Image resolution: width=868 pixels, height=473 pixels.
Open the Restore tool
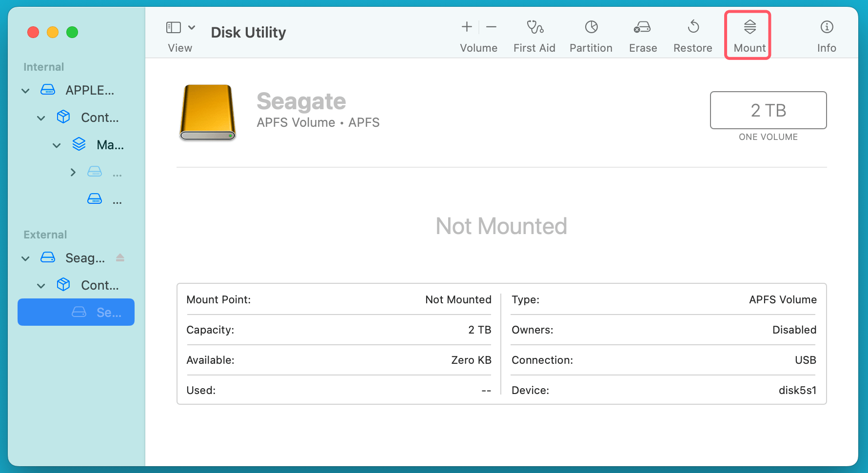(692, 34)
